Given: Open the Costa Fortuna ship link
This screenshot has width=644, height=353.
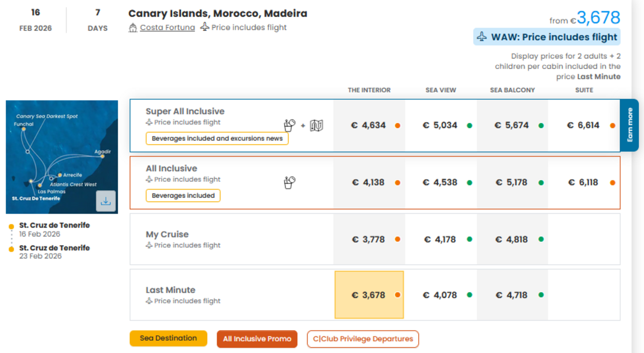Looking at the screenshot, I should tap(167, 28).
